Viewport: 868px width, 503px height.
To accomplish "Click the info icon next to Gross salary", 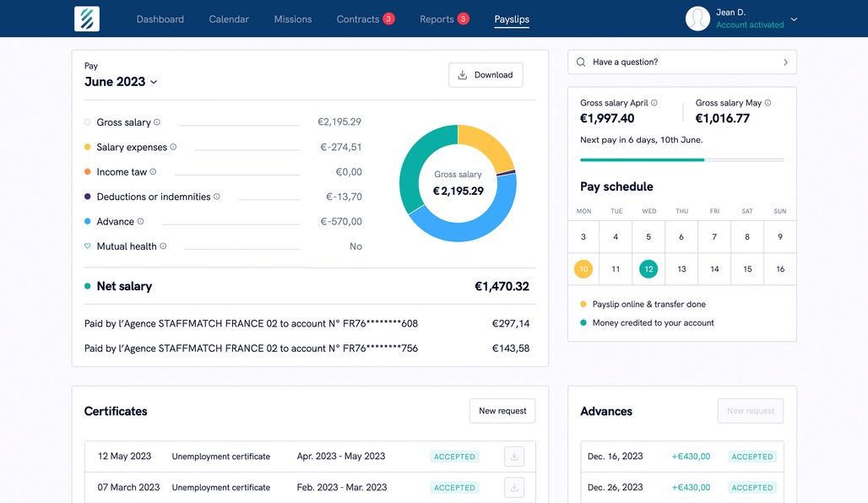I will coord(156,122).
